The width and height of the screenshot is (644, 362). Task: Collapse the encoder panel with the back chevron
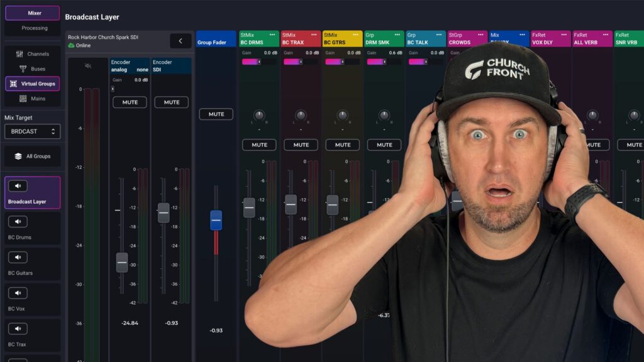point(180,41)
